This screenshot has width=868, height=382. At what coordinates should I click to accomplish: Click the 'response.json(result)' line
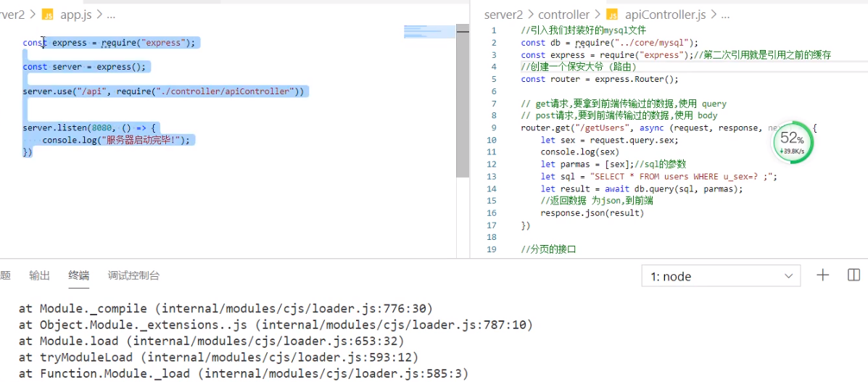(592, 213)
